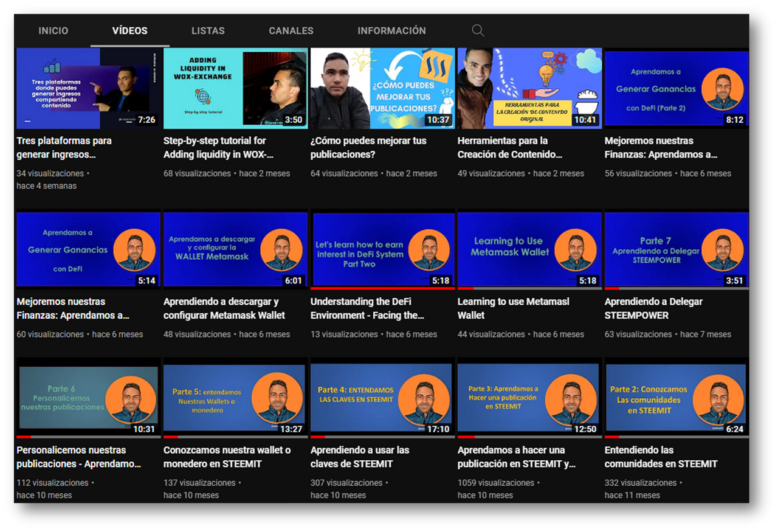Screen dimensions: 778x532
Task: Open 'Parte 5: entendamos Nuestras Wallets' thumbnail
Action: (x=236, y=398)
